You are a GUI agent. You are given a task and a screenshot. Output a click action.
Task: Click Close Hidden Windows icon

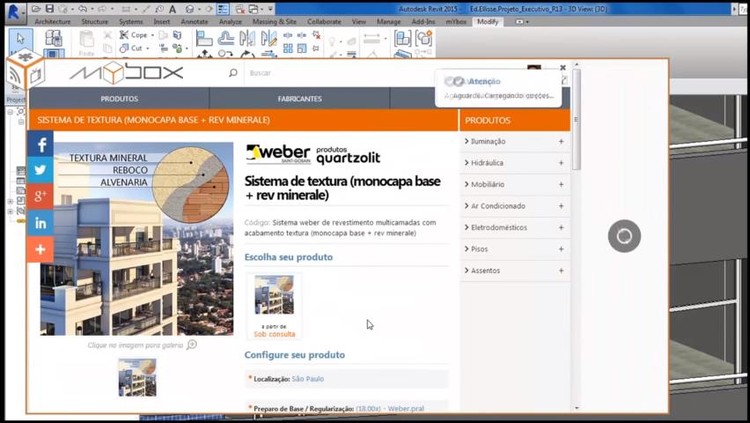click(240, 9)
